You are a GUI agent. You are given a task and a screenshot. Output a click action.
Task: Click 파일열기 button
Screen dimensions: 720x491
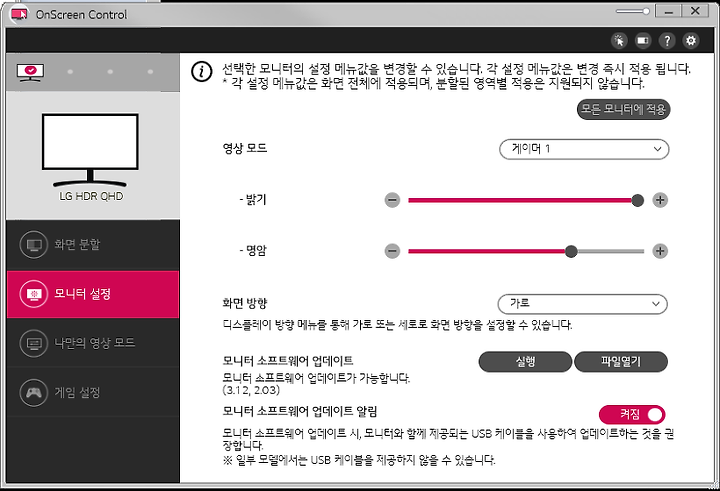(x=621, y=362)
